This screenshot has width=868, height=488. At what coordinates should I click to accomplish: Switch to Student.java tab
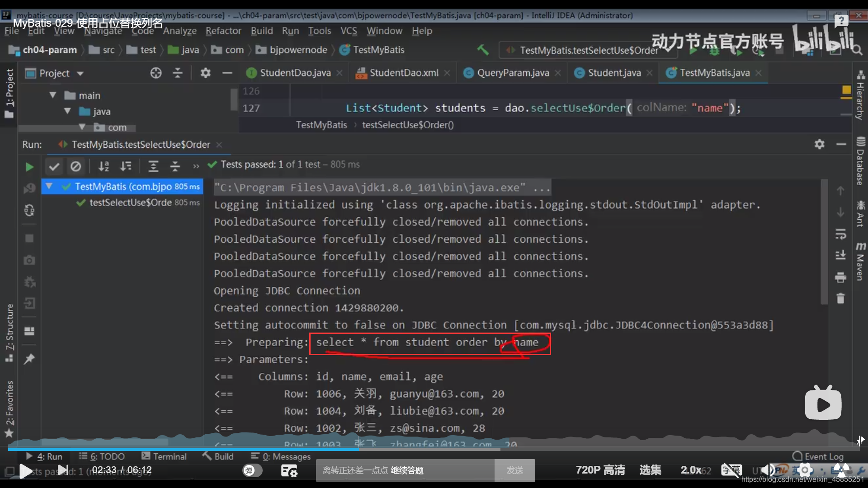[614, 73]
